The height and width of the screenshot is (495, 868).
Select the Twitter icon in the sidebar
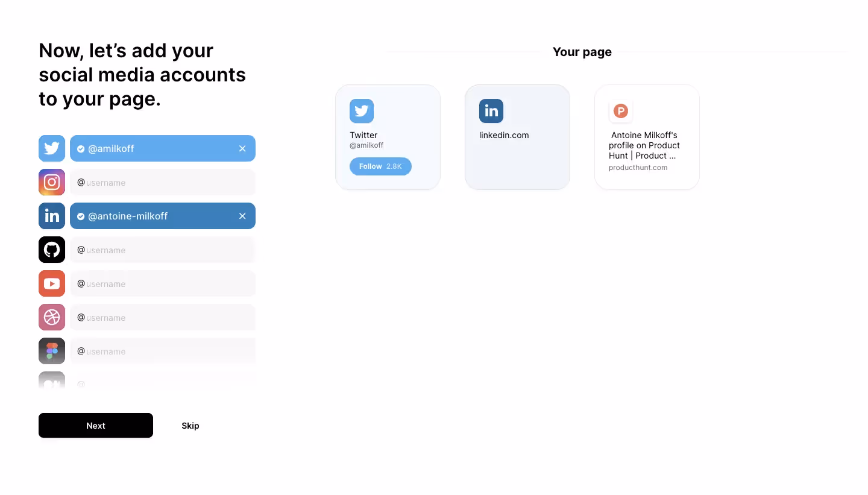coord(51,148)
